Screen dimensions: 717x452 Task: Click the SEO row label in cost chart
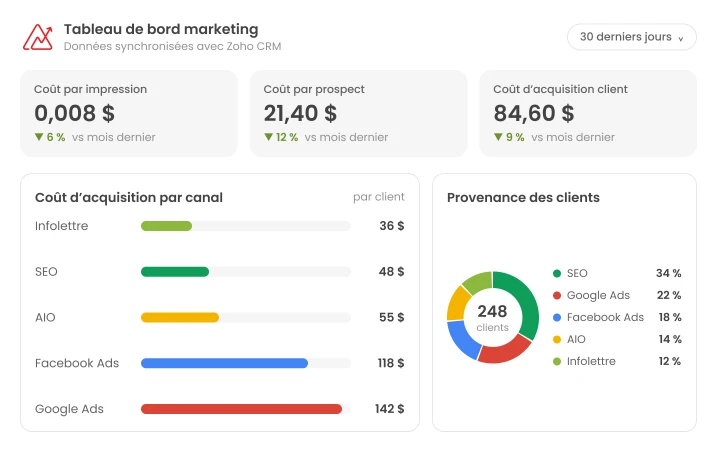46,272
